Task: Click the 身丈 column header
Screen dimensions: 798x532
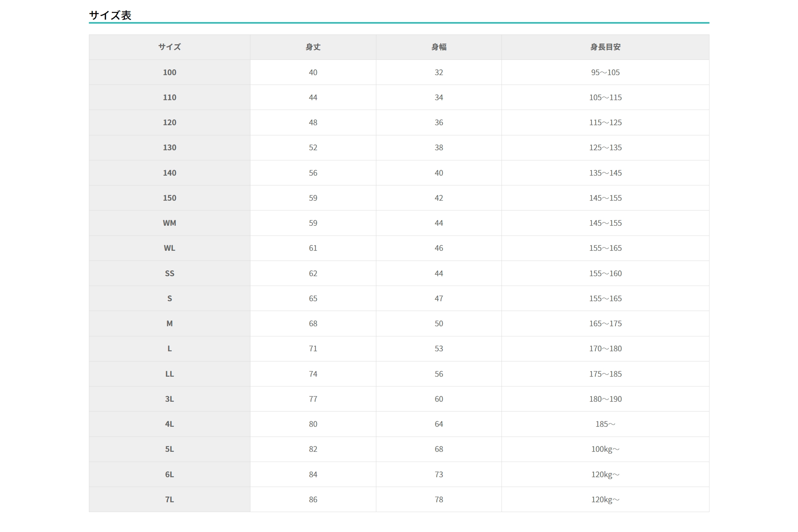Action: coord(313,47)
